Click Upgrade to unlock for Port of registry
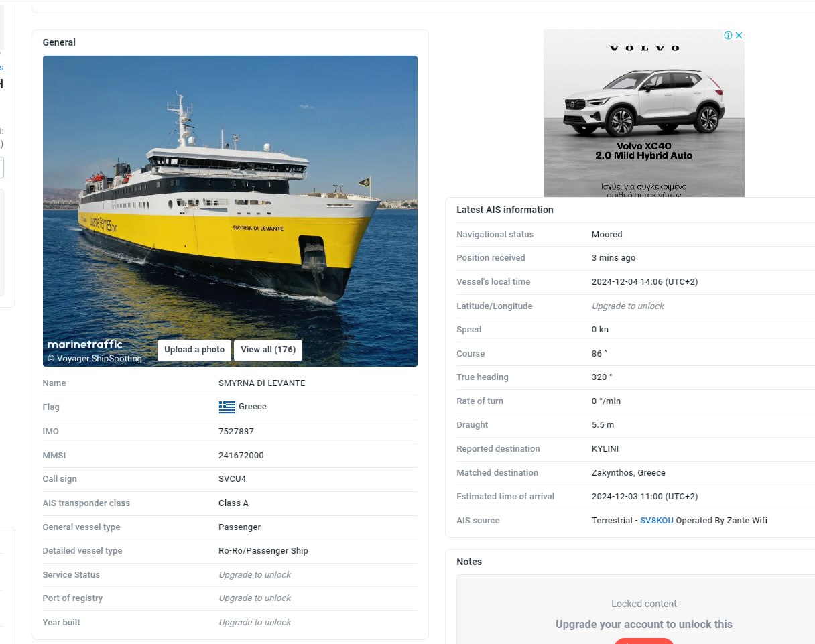The width and height of the screenshot is (815, 644). click(x=255, y=598)
